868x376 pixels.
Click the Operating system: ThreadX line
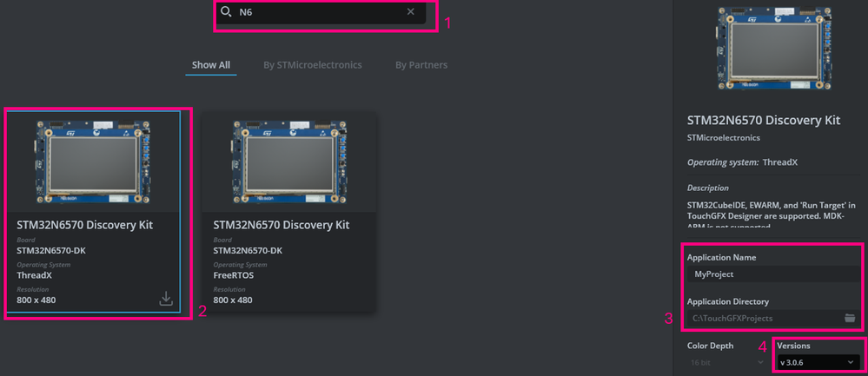pyautogui.click(x=742, y=162)
